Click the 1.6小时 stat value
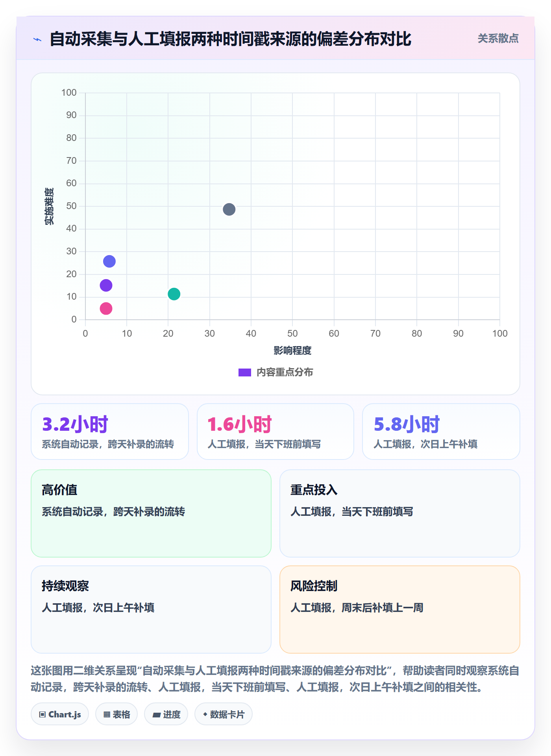Image resolution: width=551 pixels, height=756 pixels. pyautogui.click(x=240, y=424)
